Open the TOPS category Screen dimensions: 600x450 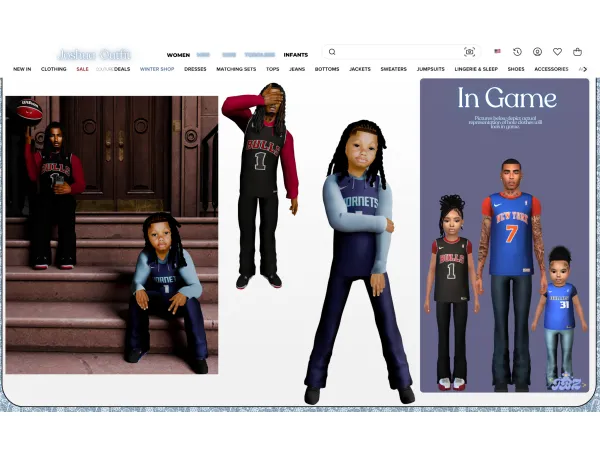tap(272, 69)
